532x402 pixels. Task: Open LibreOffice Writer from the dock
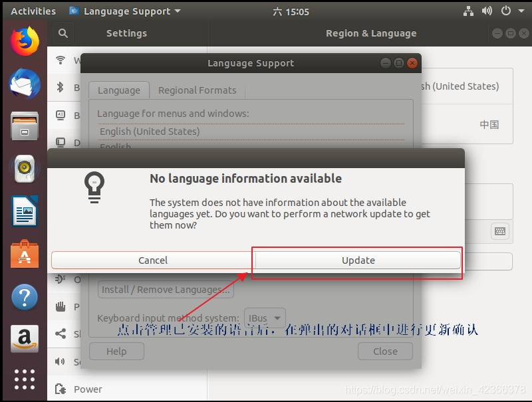pos(25,211)
